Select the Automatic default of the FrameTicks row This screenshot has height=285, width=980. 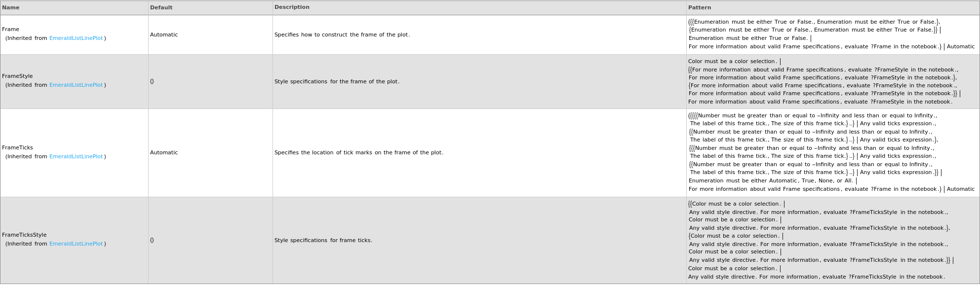point(164,153)
